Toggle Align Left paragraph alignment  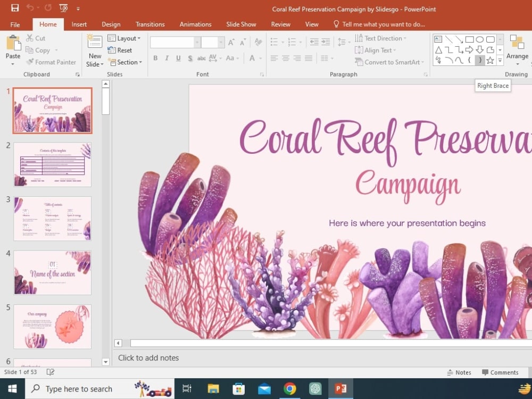[274, 58]
